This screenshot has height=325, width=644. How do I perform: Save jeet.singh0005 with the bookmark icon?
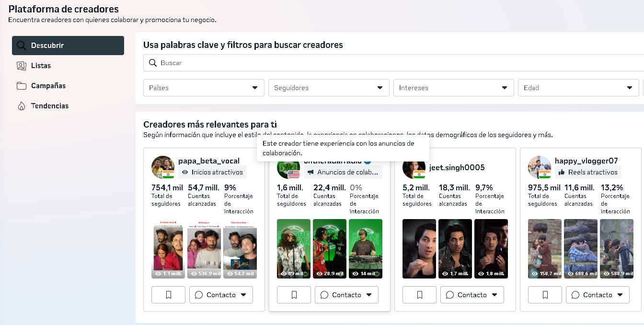tap(419, 295)
